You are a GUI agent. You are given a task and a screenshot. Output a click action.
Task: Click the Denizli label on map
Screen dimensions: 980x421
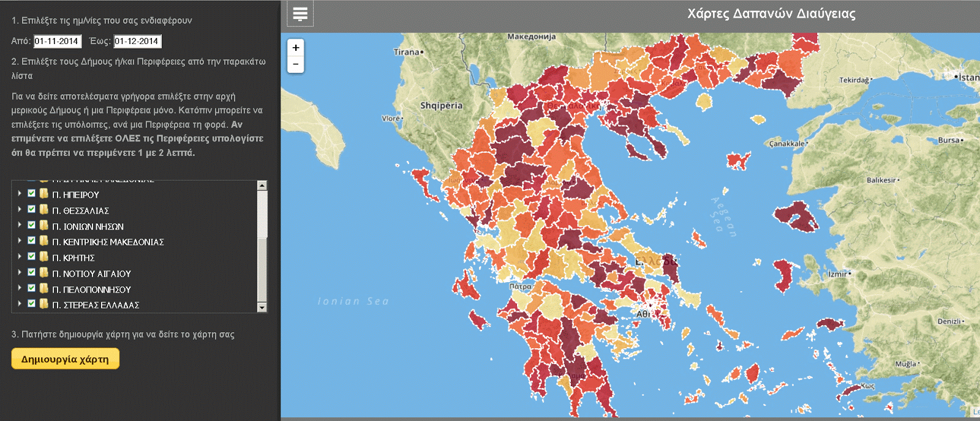coord(949,321)
